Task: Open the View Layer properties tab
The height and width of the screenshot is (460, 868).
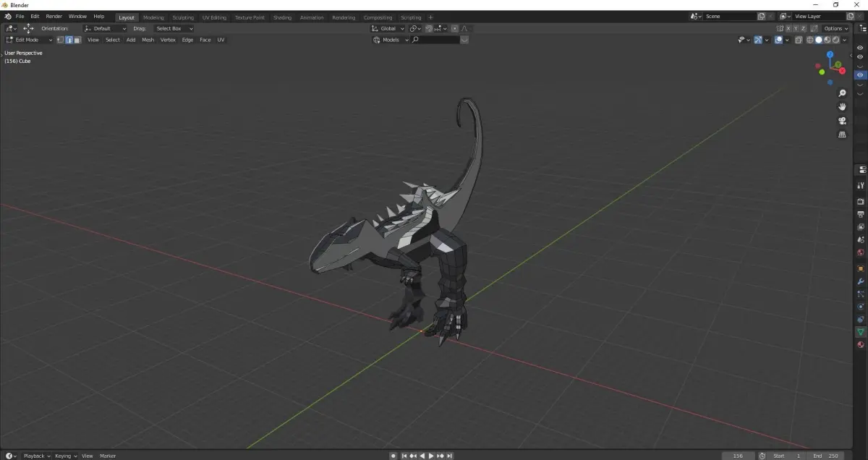Action: [861, 227]
